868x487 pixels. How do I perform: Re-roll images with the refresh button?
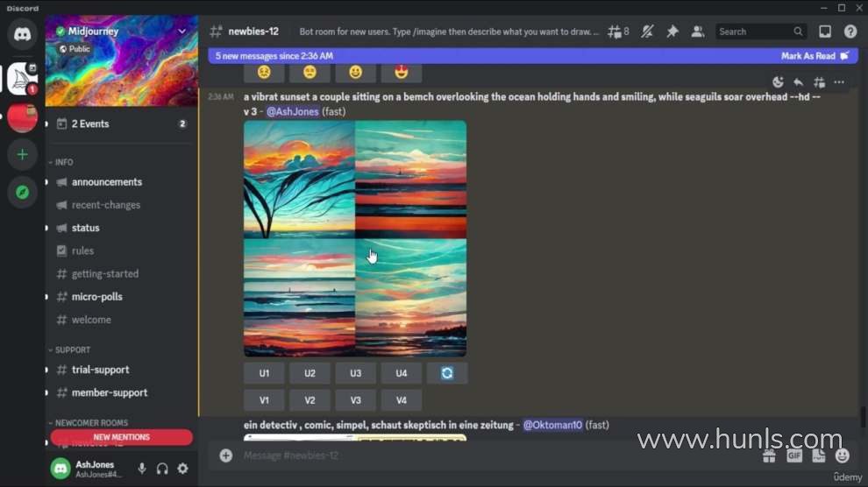tap(447, 373)
